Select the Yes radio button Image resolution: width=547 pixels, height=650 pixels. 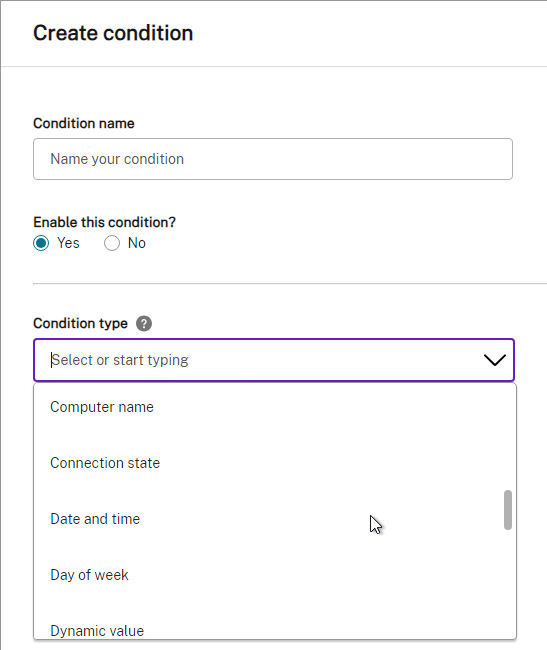coord(41,243)
